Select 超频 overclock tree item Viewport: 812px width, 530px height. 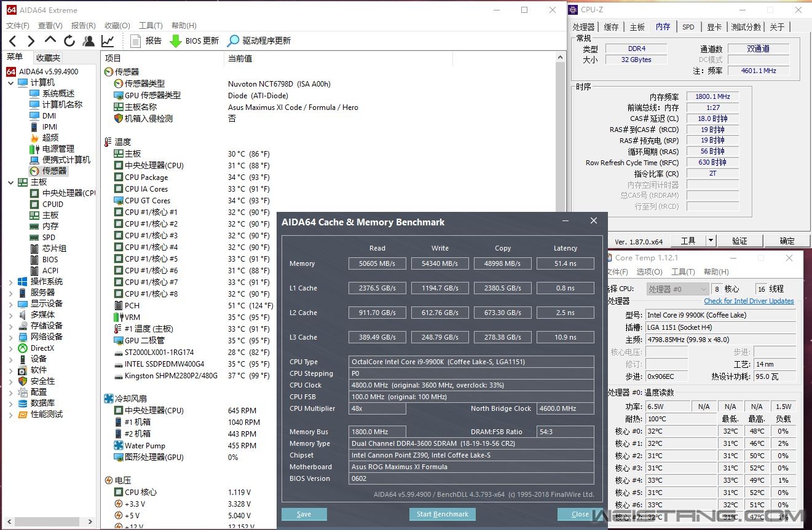coord(50,138)
